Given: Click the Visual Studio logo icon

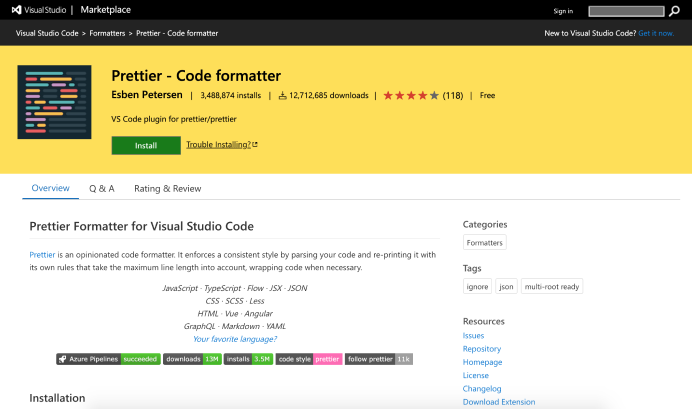Looking at the screenshot, I should [x=17, y=10].
